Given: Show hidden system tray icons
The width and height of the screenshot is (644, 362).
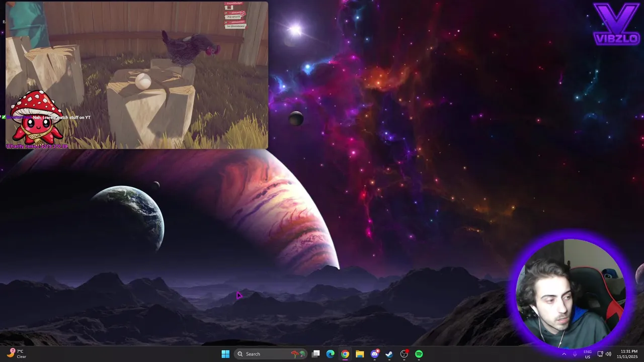Looking at the screenshot, I should click(x=564, y=354).
